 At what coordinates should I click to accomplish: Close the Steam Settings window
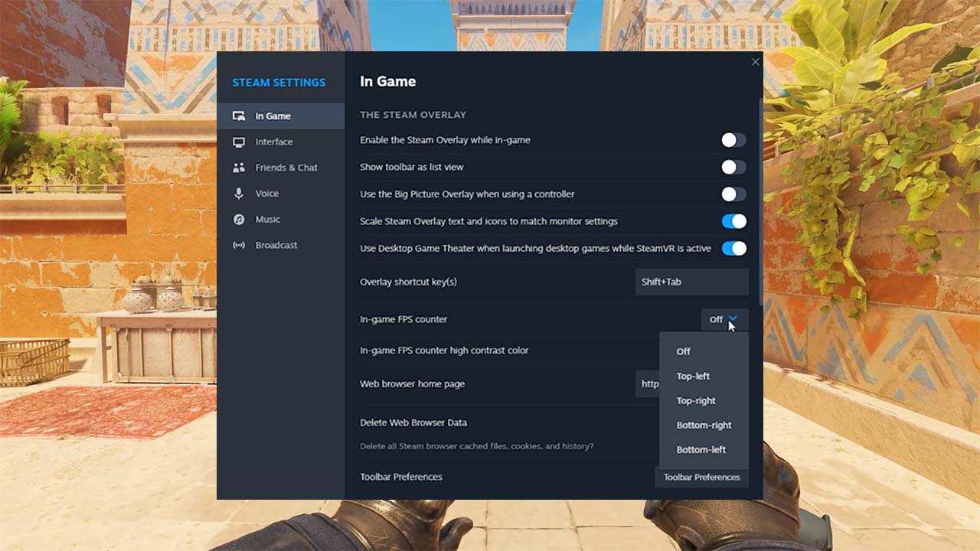755,62
